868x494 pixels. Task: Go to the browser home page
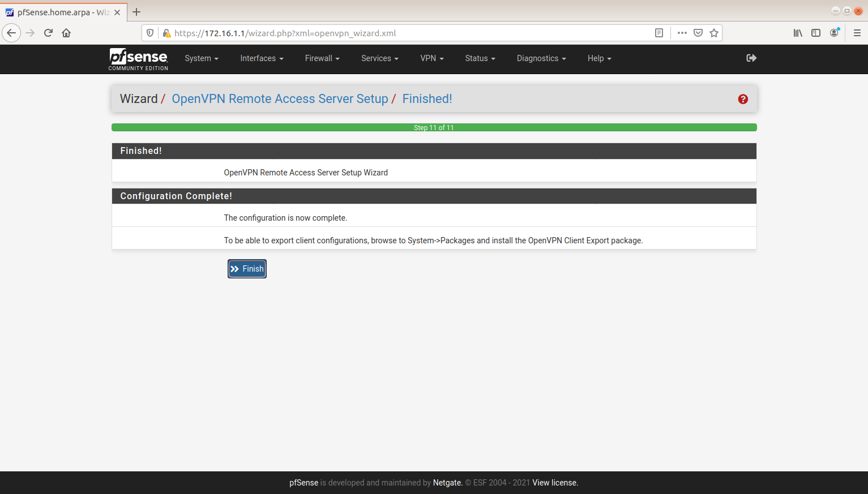tap(66, 33)
